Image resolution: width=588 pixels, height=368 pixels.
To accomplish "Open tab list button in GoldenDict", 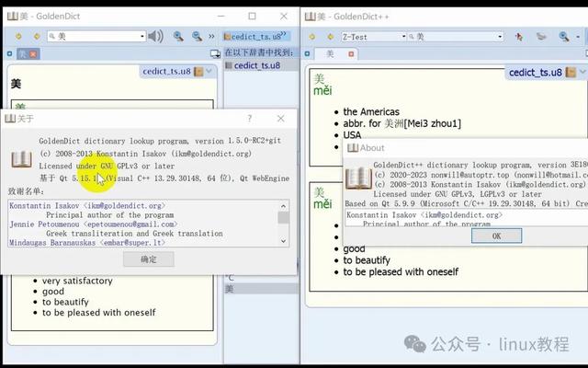I will (215, 54).
